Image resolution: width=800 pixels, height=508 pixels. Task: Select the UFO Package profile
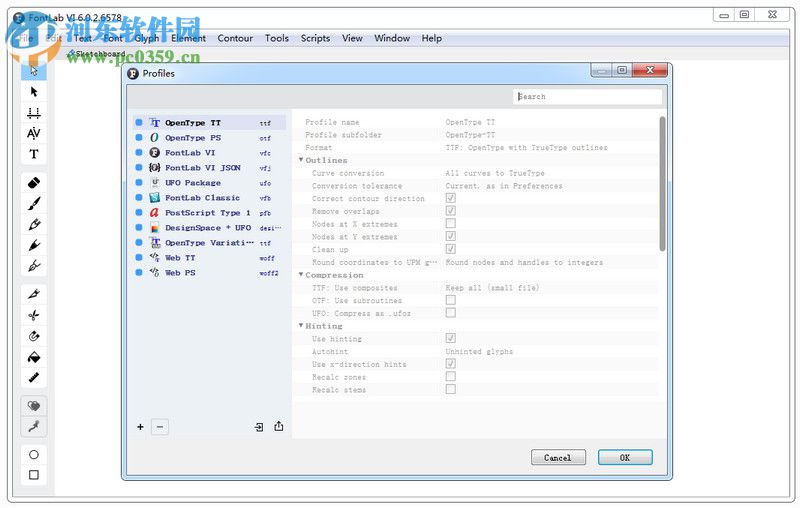[x=209, y=183]
